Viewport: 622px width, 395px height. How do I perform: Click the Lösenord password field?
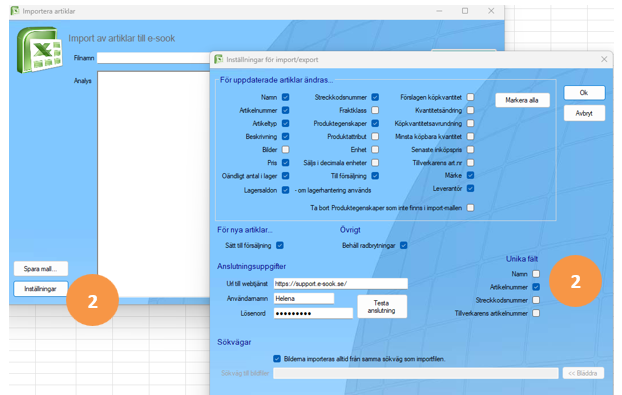pyautogui.click(x=313, y=313)
